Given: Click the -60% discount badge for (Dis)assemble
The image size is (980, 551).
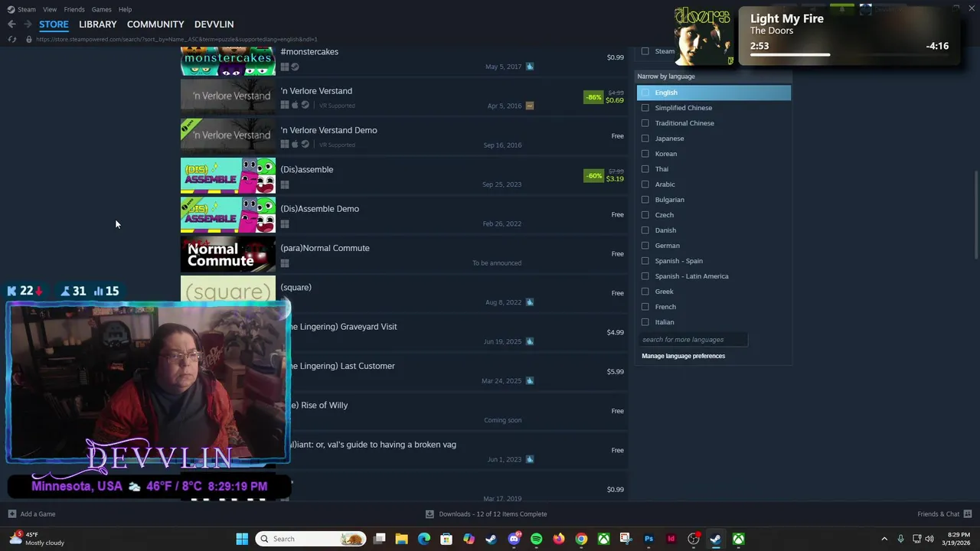Looking at the screenshot, I should point(593,175).
